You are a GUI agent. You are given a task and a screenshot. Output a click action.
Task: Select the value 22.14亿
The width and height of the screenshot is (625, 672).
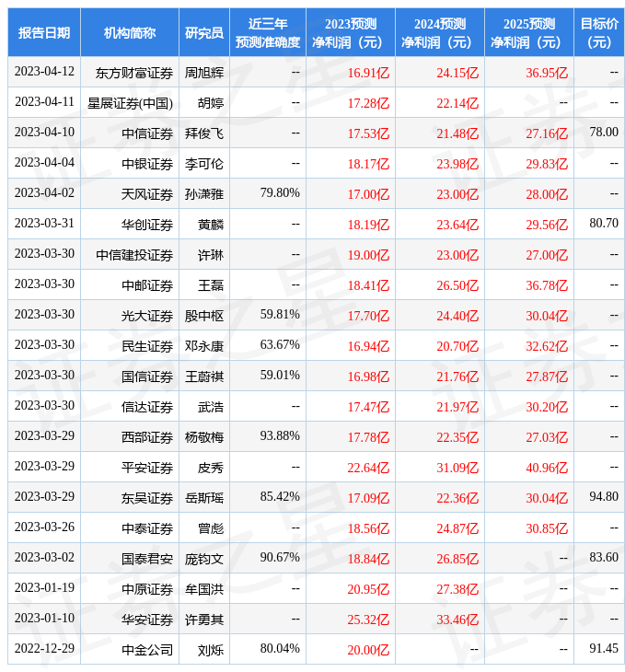[457, 103]
